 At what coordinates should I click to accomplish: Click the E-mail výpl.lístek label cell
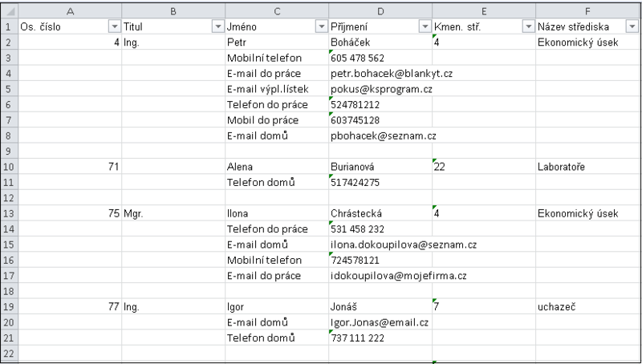[277, 89]
